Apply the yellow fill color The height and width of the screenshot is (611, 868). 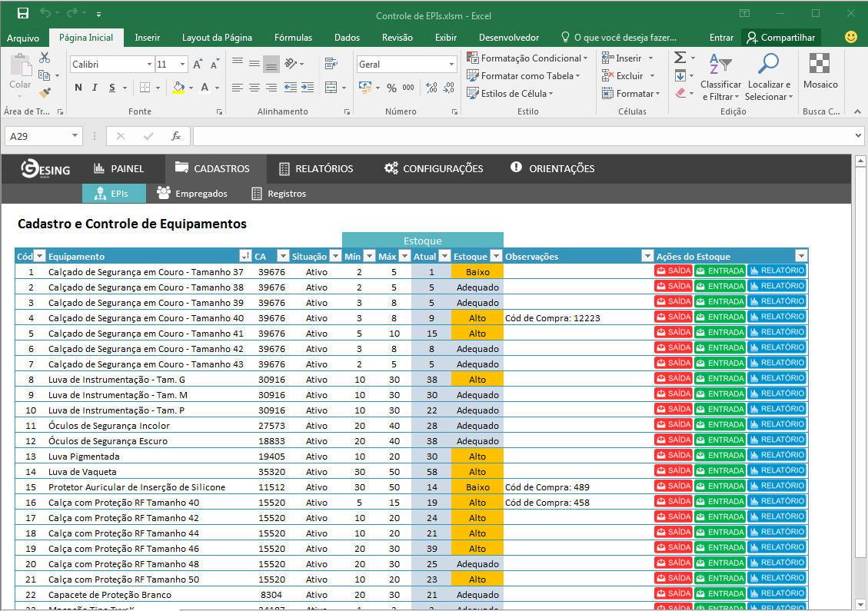click(x=178, y=88)
